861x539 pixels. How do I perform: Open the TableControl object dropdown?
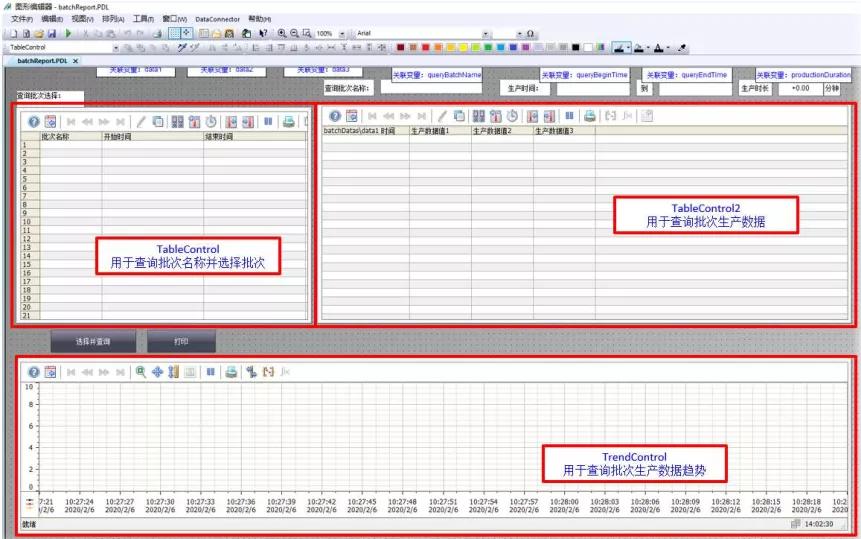[116, 48]
